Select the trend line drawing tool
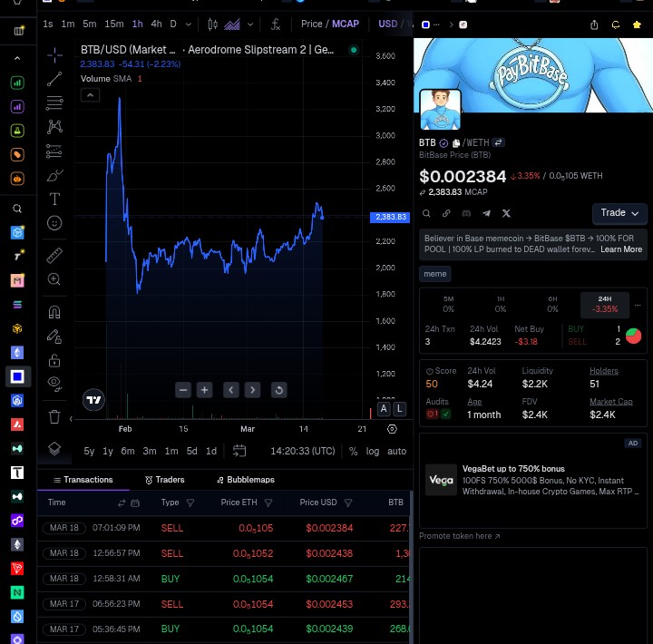 (x=54, y=79)
